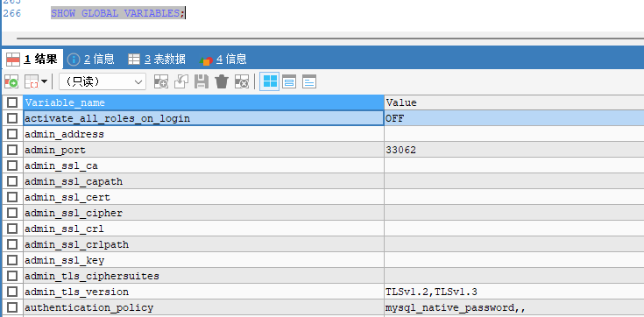
Task: Select the admin_ssl_crl cell
Action: pyautogui.click(x=203, y=229)
